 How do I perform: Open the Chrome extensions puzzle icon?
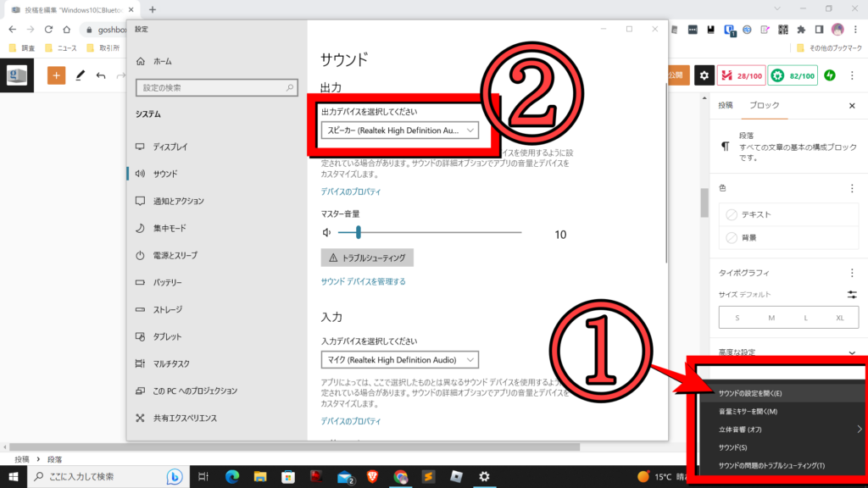[x=800, y=30]
